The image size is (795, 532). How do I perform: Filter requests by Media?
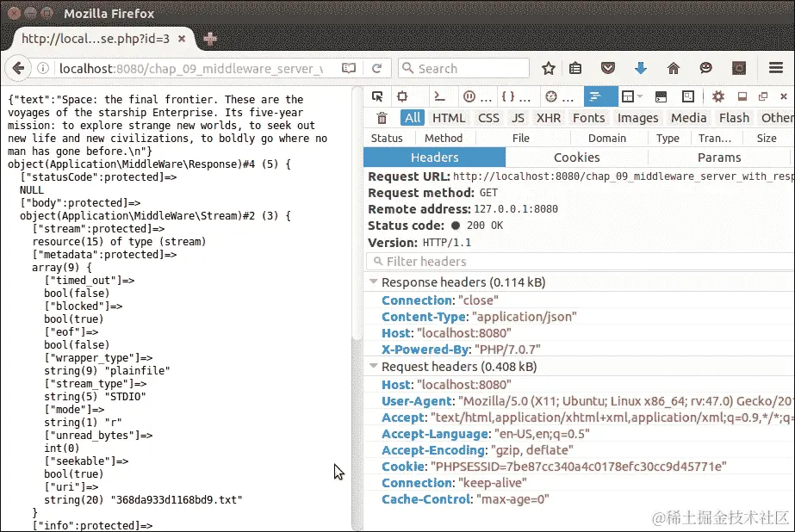pyautogui.click(x=688, y=118)
